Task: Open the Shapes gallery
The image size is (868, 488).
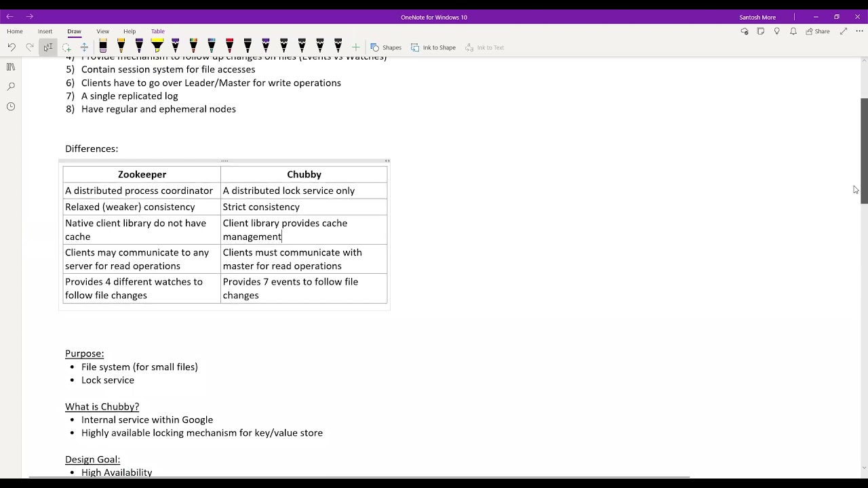Action: (x=385, y=47)
